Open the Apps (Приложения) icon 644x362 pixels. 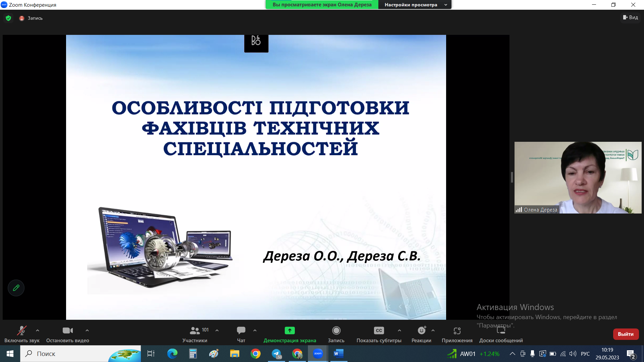point(457,330)
